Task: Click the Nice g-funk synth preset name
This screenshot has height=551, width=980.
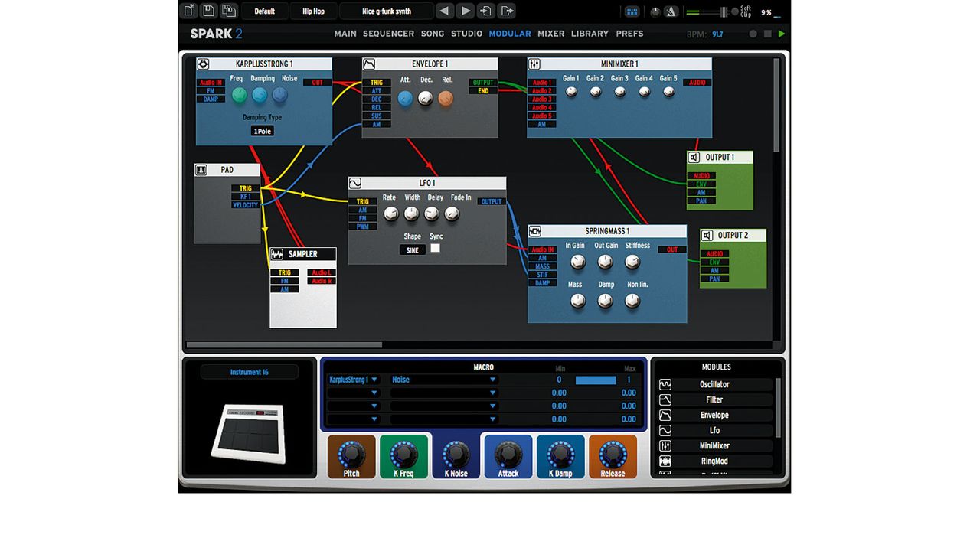Action: click(387, 11)
